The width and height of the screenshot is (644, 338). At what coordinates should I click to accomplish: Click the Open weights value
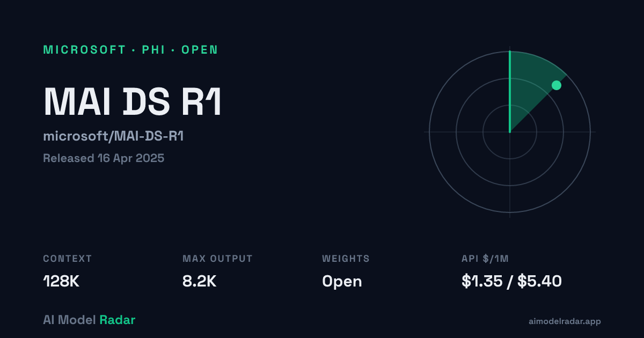[342, 281]
